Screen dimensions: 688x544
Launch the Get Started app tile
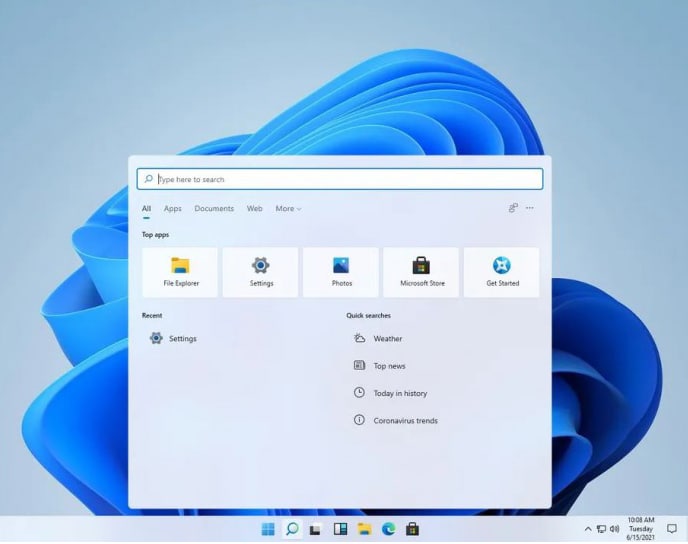click(x=502, y=272)
